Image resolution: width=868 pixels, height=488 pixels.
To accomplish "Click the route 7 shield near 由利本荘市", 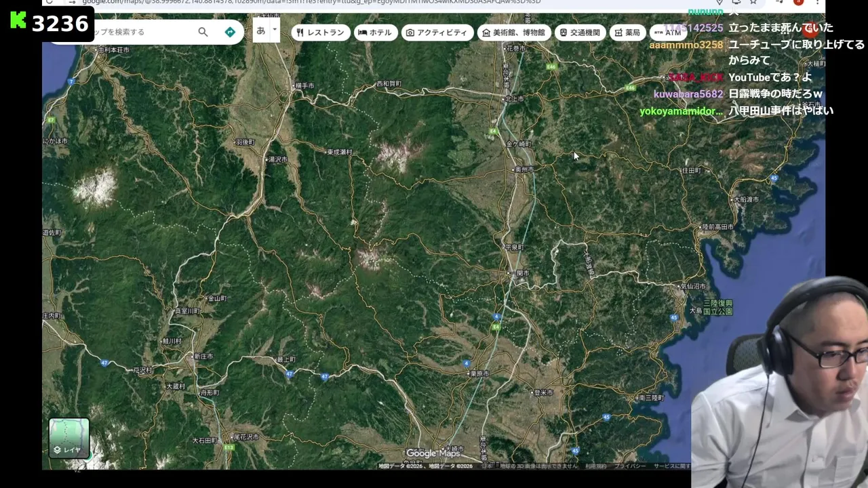I will point(70,81).
